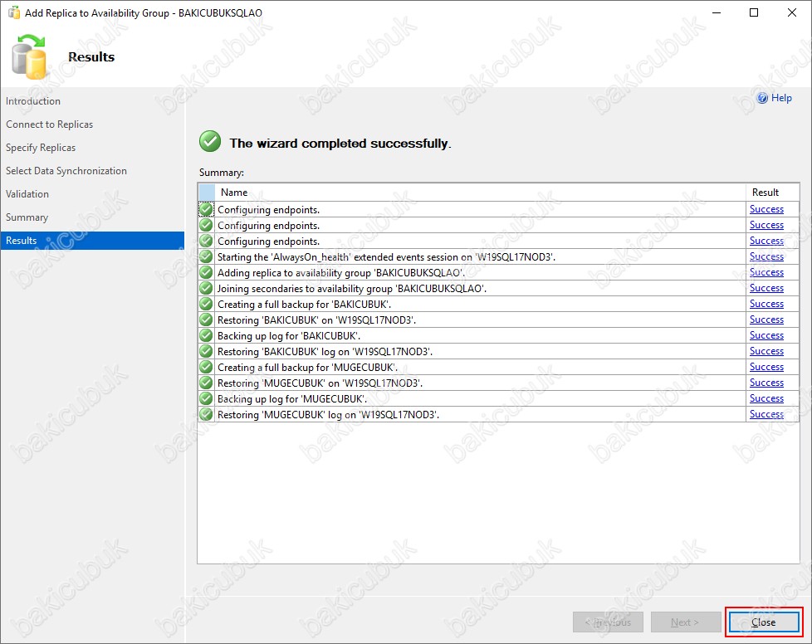The height and width of the screenshot is (644, 812).
Task: Open Success link for Creating full backup MUGECUBUK
Action: (x=766, y=367)
